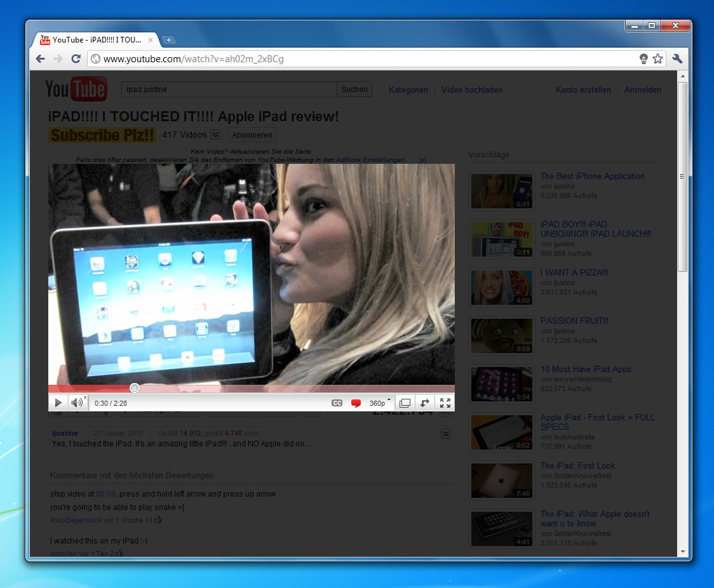Open The iPad: What Apple doesn't want link
Viewport: 714px width, 588px height.
click(x=595, y=518)
